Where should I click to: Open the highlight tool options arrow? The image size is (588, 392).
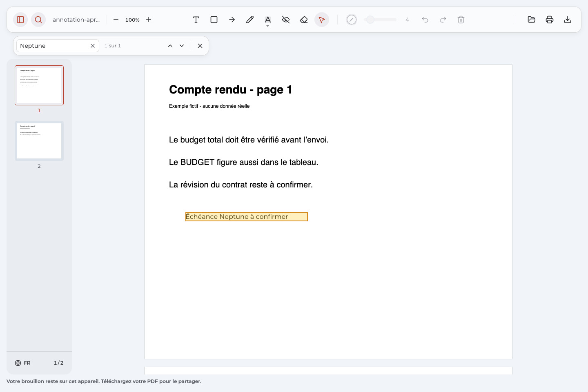point(268,26)
